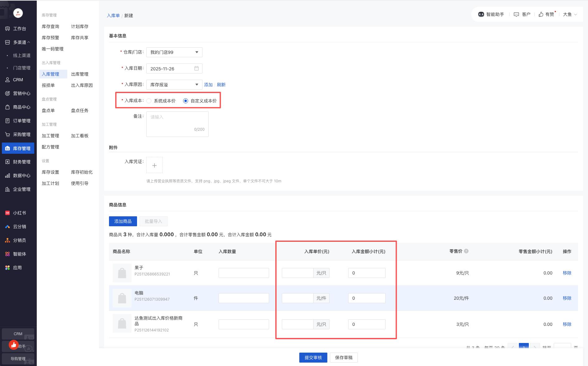This screenshot has width=588, height=366.
Task: Click the smart assistant robot icon
Action: point(481,14)
